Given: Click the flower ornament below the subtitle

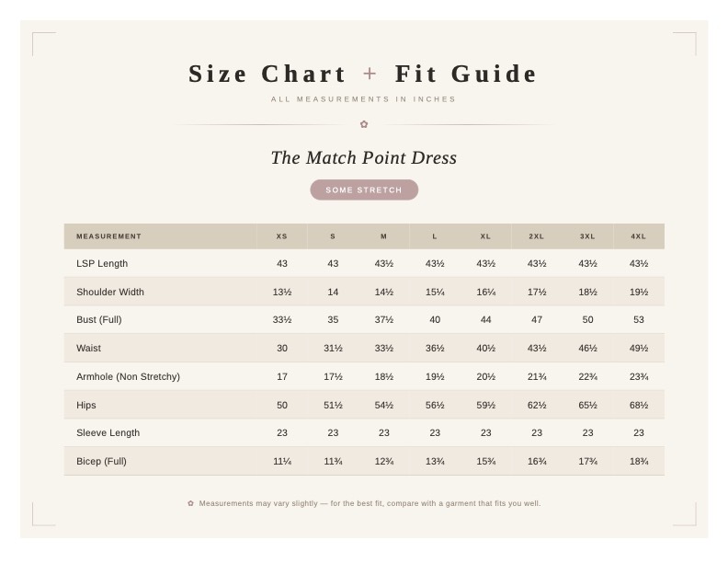Looking at the screenshot, I should (x=364, y=124).
